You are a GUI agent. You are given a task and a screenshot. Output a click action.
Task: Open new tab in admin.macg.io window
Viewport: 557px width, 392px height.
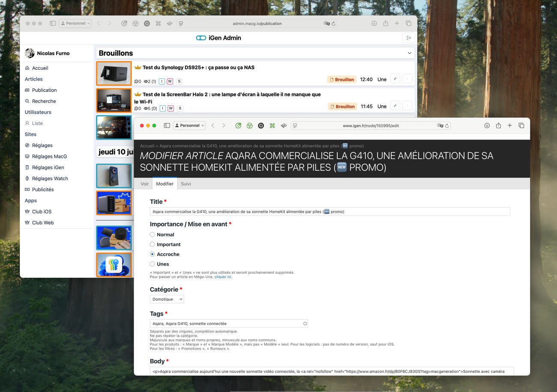(x=397, y=24)
